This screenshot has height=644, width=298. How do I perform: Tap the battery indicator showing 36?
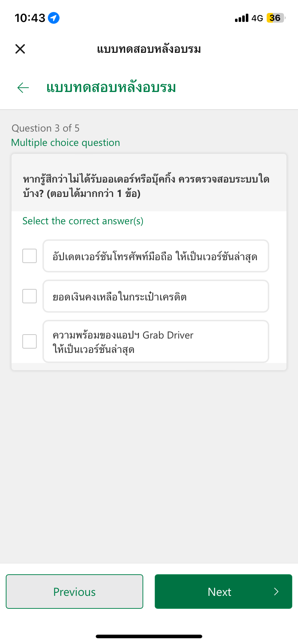click(x=276, y=18)
